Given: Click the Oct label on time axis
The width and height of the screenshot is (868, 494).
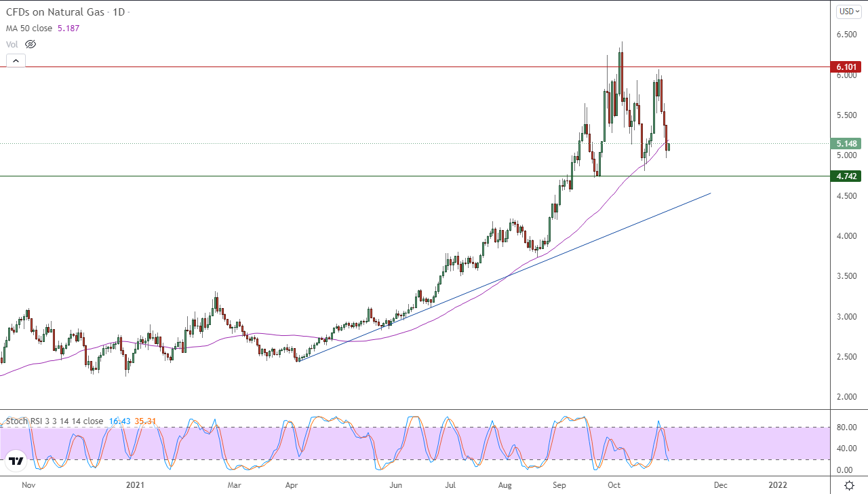Looking at the screenshot, I should 614,485.
